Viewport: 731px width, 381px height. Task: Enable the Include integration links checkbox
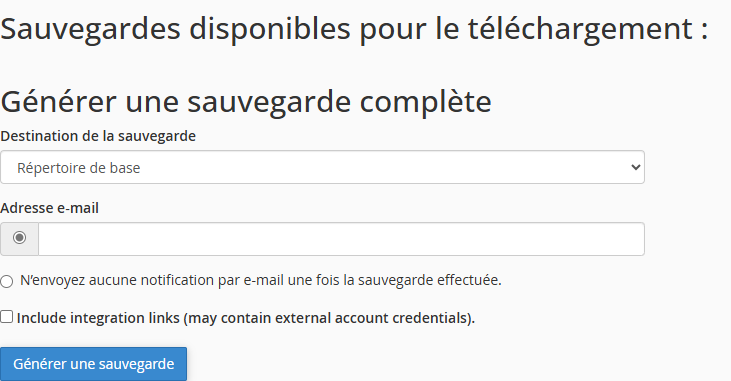pyautogui.click(x=7, y=317)
